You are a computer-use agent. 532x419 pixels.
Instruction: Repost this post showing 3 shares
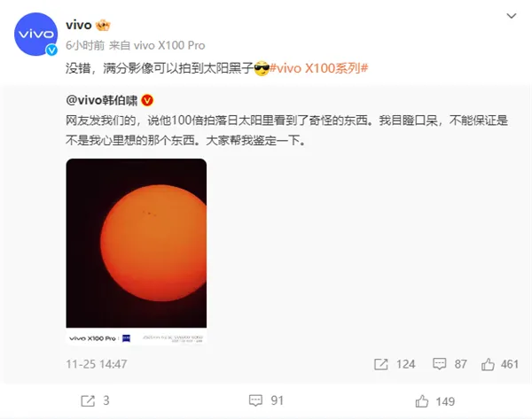(96, 400)
